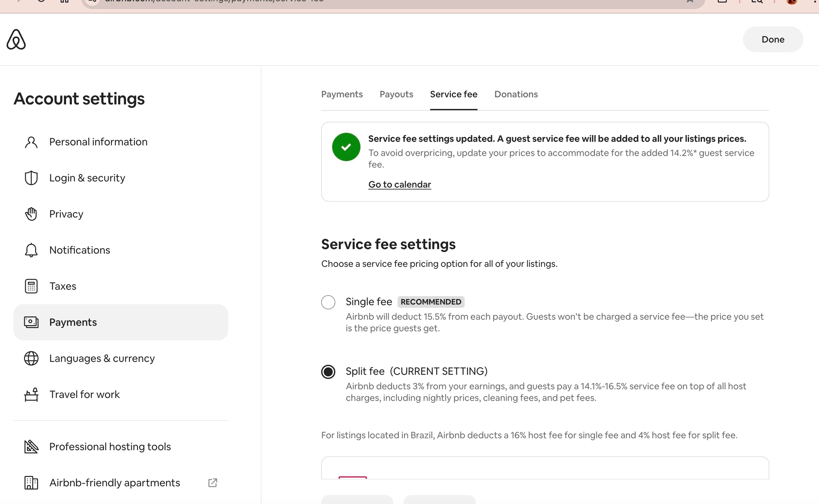This screenshot has height=504, width=819.
Task: Click the Languages & currency globe icon
Action: (x=31, y=358)
